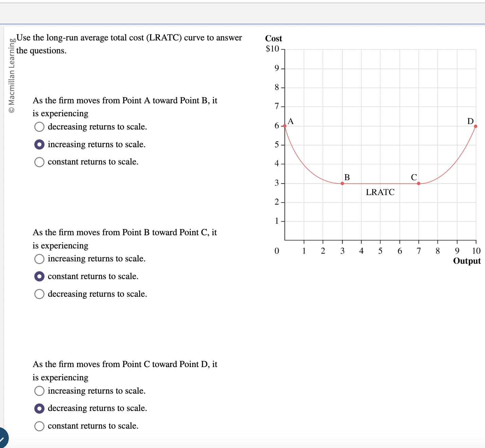Screen dimensions: 485x448
Task: Select 'constant returns to scale' for A to B
Action: click(39, 162)
